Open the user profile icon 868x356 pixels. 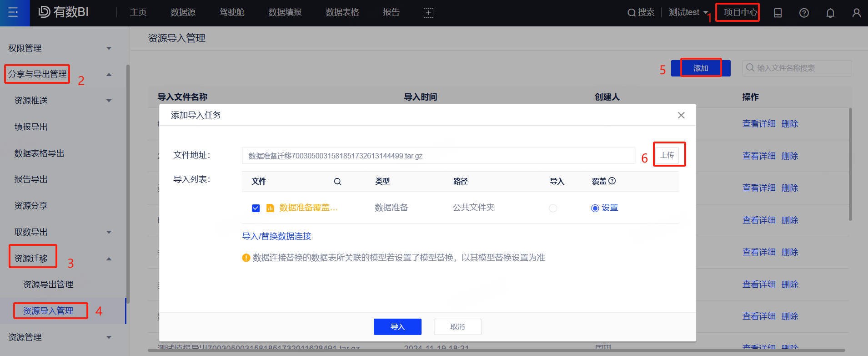pos(856,13)
